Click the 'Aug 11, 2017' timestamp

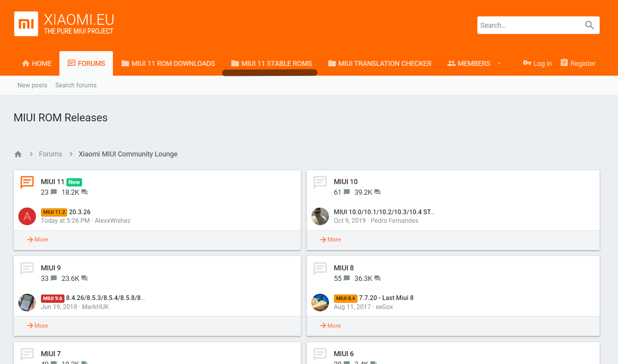click(x=352, y=307)
